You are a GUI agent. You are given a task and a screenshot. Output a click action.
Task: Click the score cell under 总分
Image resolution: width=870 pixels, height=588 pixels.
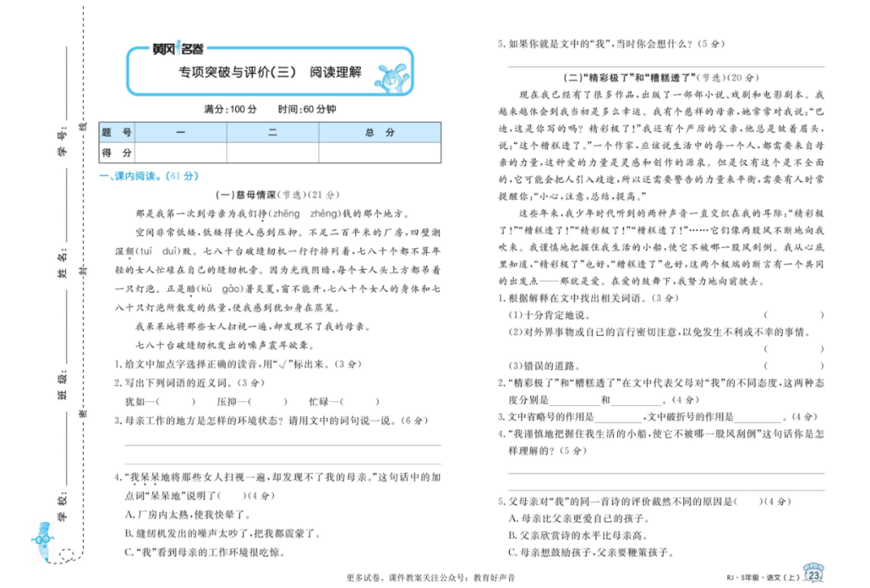pos(380,152)
